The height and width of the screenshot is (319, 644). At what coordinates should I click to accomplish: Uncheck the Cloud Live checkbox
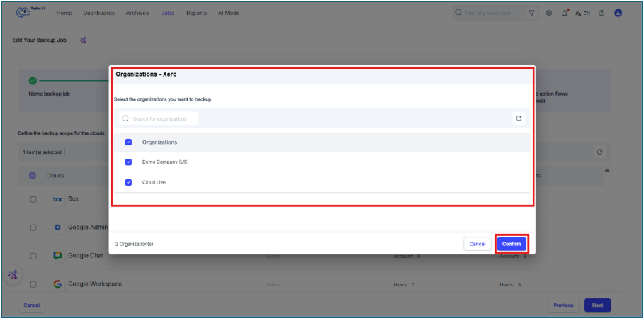128,182
